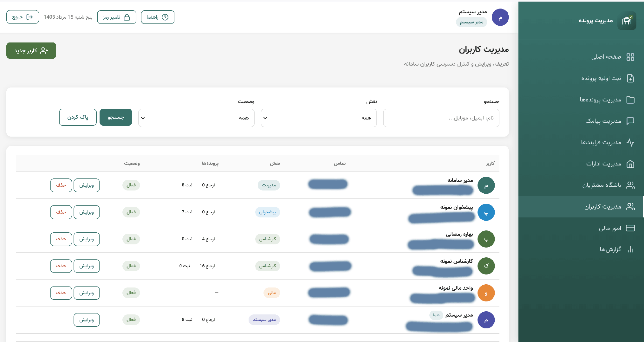Click the مدیریت فرایندها activity icon
This screenshot has width=644, height=342.
coord(630,142)
